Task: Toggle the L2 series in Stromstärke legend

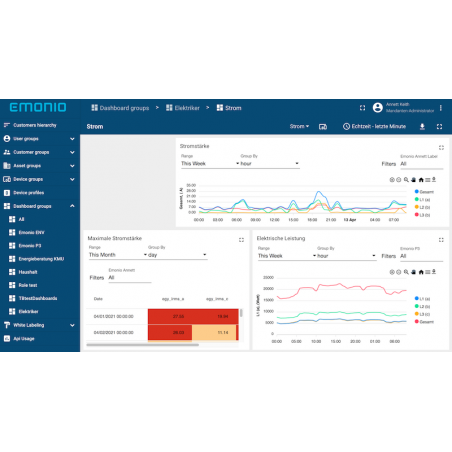Action: tap(422, 207)
